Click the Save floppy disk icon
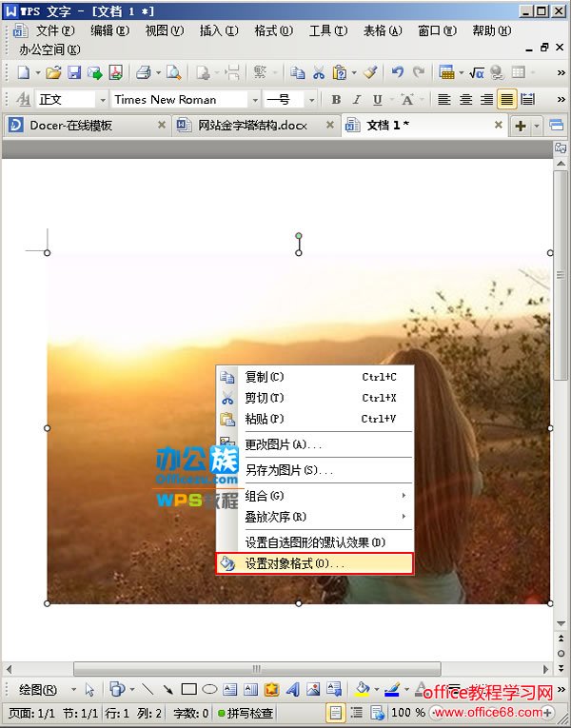This screenshot has width=571, height=728. 74,72
